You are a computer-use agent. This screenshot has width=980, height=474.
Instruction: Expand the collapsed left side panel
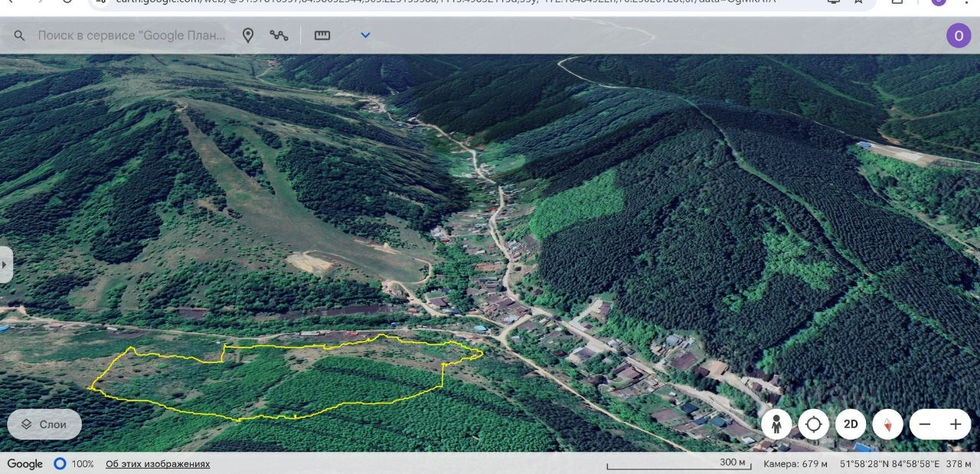pyautogui.click(x=5, y=265)
